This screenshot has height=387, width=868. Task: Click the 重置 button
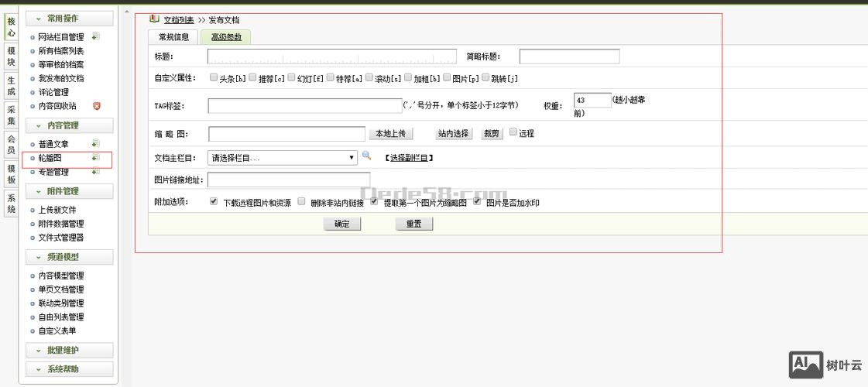coord(414,224)
